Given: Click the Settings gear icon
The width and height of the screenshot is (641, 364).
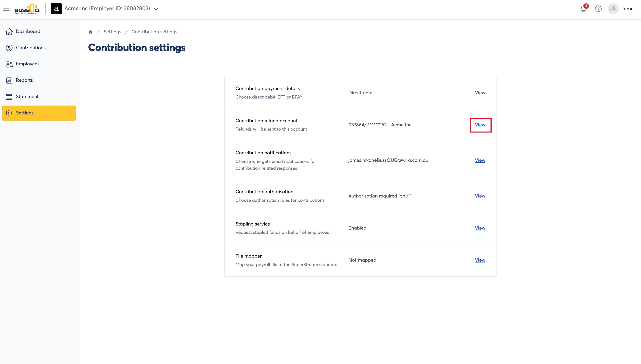Looking at the screenshot, I should pyautogui.click(x=9, y=113).
